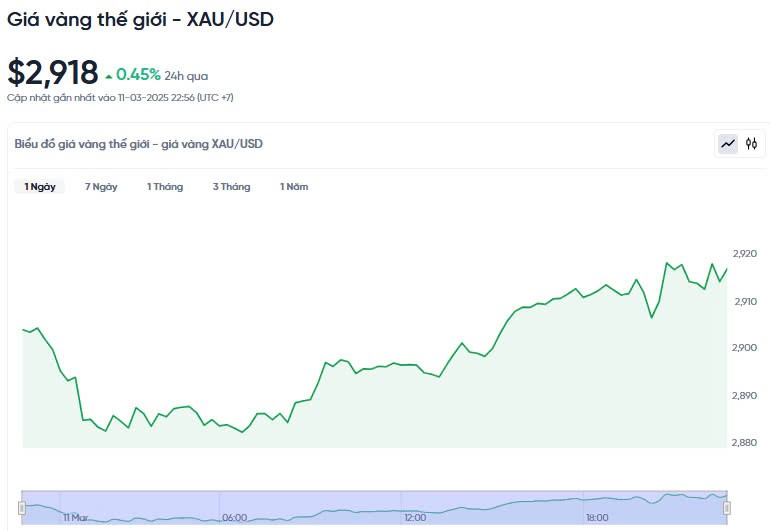
Task: Click the Giá vàng thế giới heading
Action: pos(140,19)
